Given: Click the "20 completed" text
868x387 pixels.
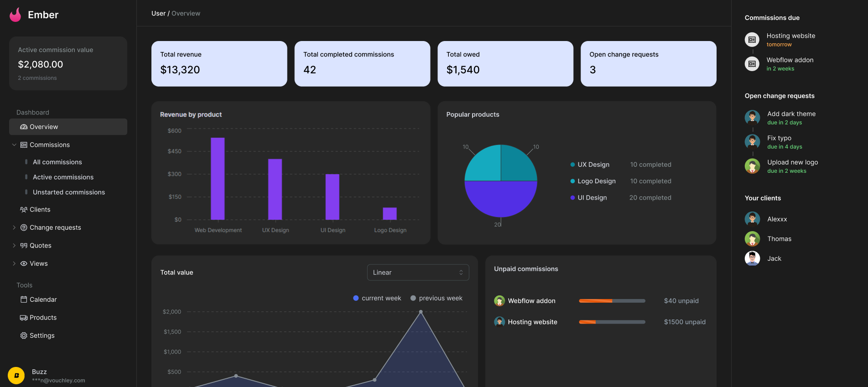Looking at the screenshot, I should [650, 197].
